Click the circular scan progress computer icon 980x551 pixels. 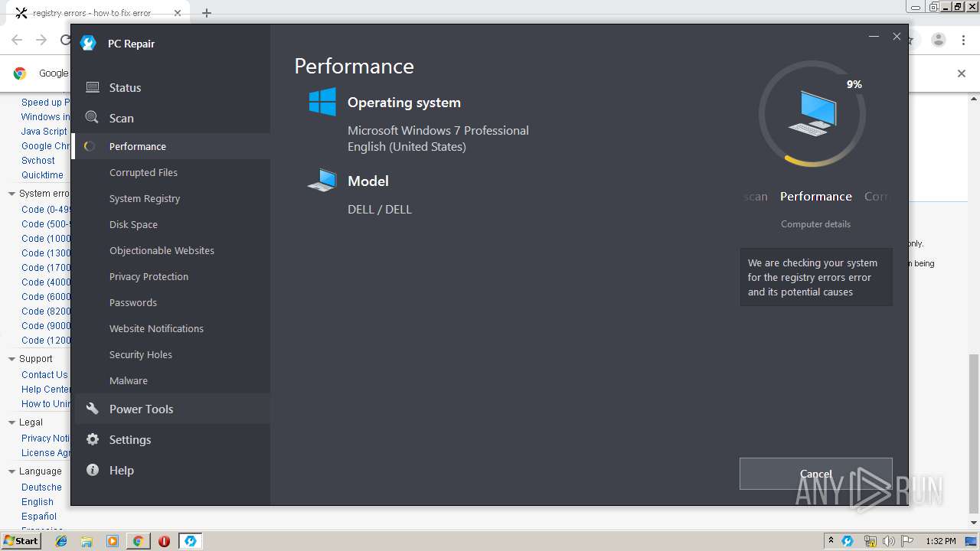(x=812, y=114)
